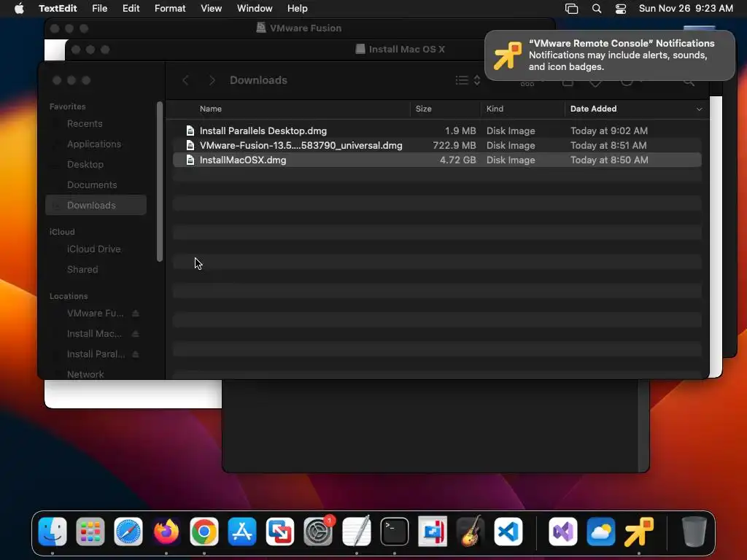Select Install Parallels Desktop.dmg file name
Image resolution: width=747 pixels, height=560 pixels.
(x=263, y=131)
